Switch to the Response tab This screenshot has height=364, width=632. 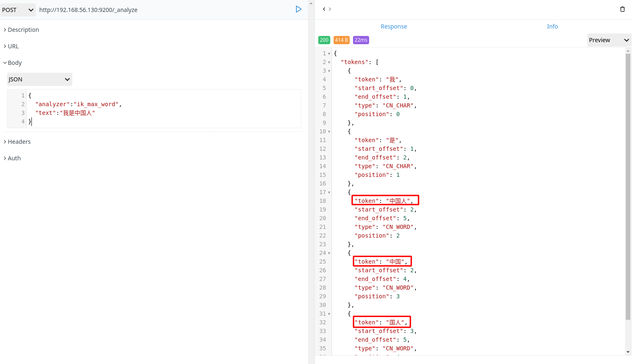coord(394,26)
